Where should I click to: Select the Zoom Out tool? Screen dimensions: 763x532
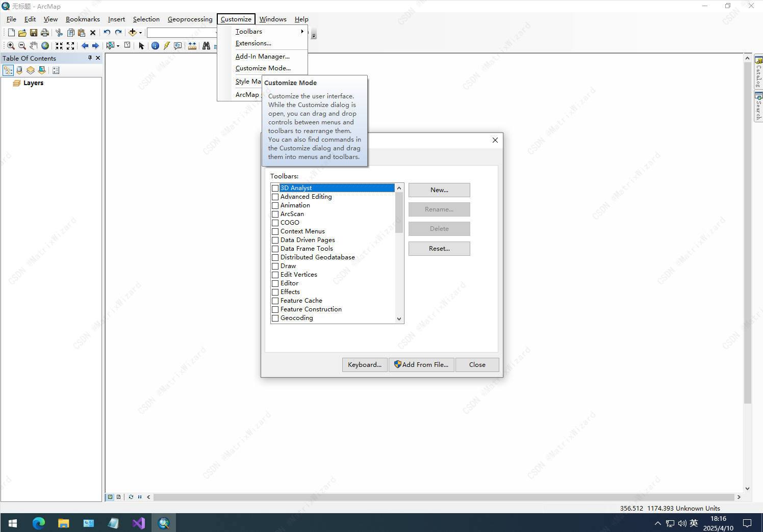coord(22,46)
